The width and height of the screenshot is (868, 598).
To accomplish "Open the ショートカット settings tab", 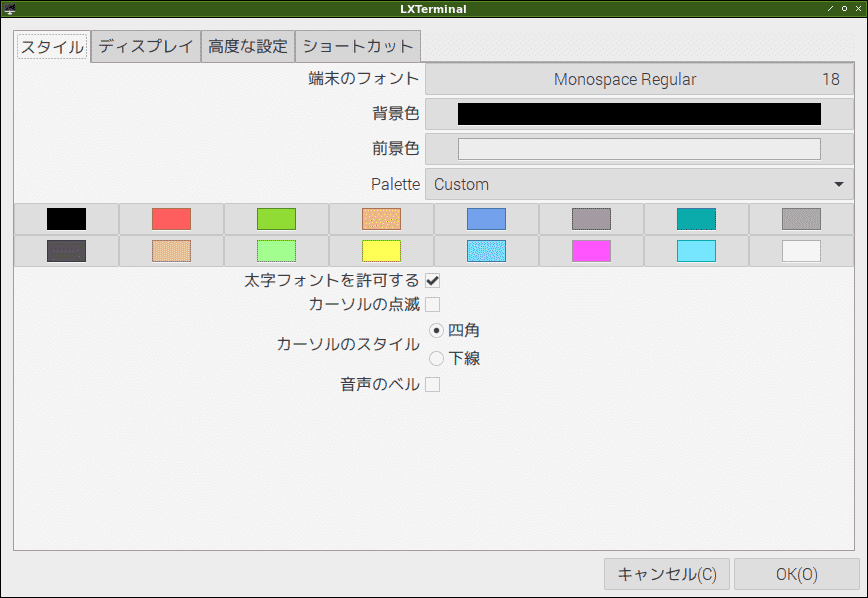I will 357,46.
